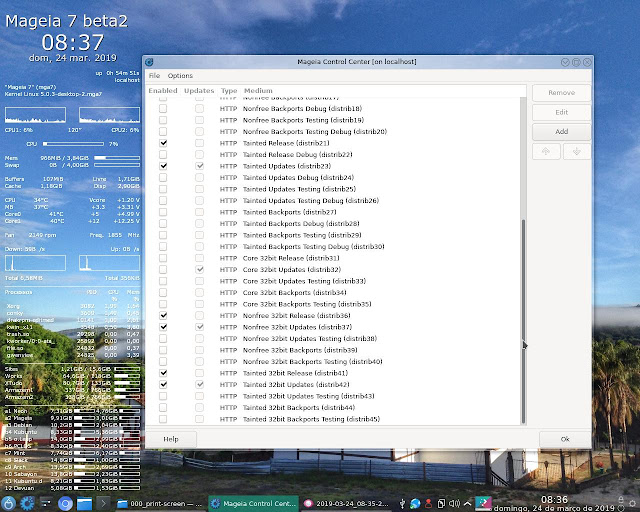Click the red user tray icon
The width and height of the screenshot is (640, 512).
pos(428,503)
